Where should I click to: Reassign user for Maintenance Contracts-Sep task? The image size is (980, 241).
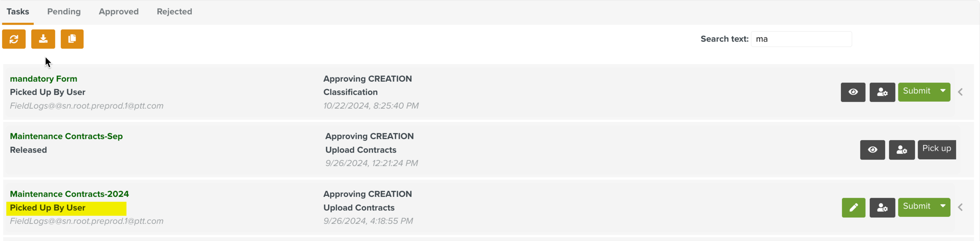(x=902, y=150)
